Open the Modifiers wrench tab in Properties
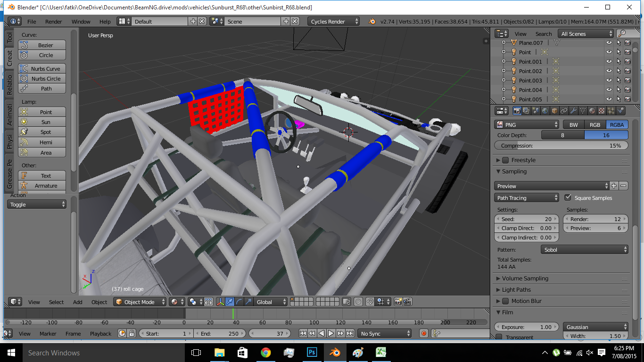 (573, 111)
